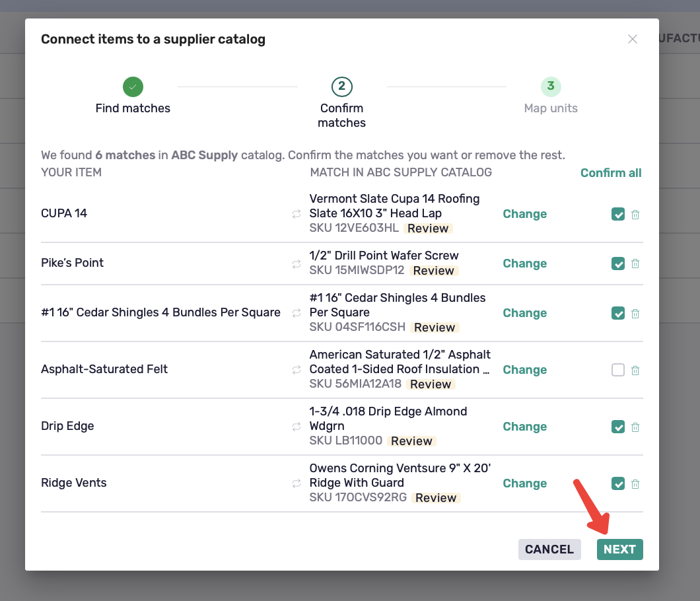
Task: Click the swap arrows icon beside CUPA 14
Action: coord(297,214)
